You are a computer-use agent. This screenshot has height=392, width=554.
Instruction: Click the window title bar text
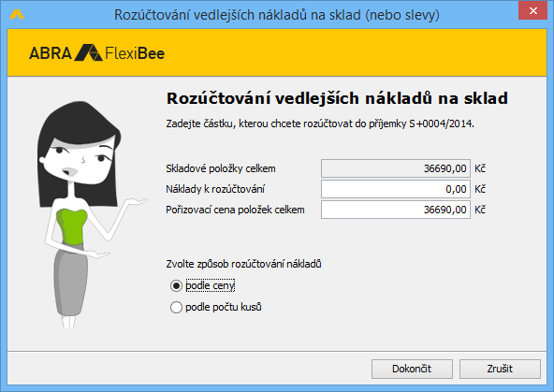tap(277, 15)
